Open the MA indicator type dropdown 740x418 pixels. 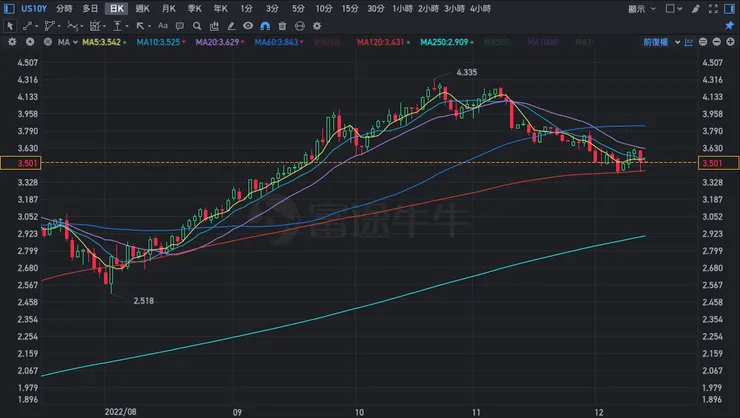pyautogui.click(x=67, y=42)
